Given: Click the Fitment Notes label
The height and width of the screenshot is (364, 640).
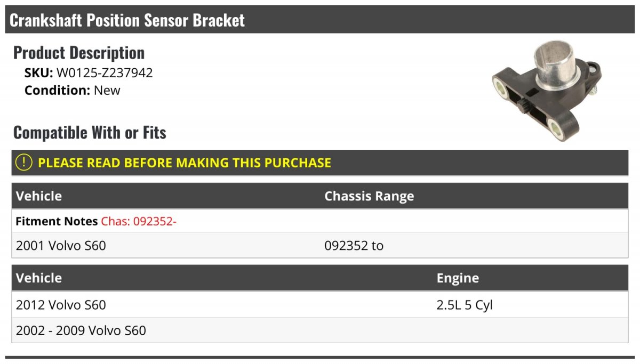Looking at the screenshot, I should pos(57,221).
